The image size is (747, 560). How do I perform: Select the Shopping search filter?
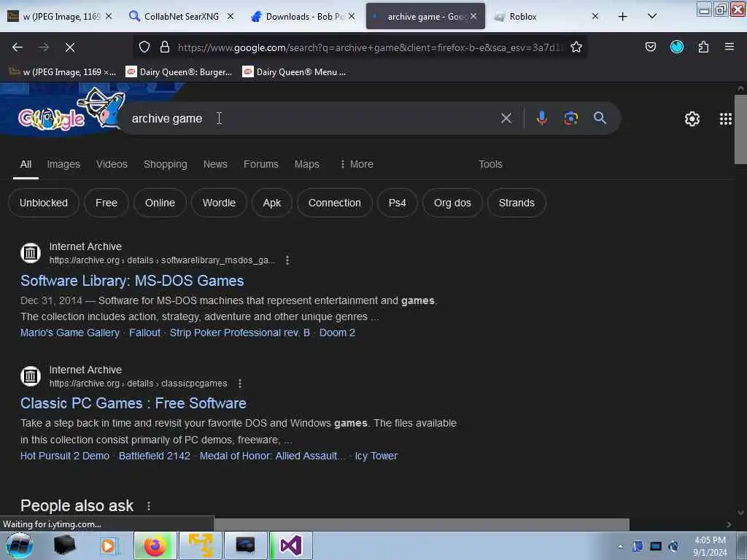point(166,164)
